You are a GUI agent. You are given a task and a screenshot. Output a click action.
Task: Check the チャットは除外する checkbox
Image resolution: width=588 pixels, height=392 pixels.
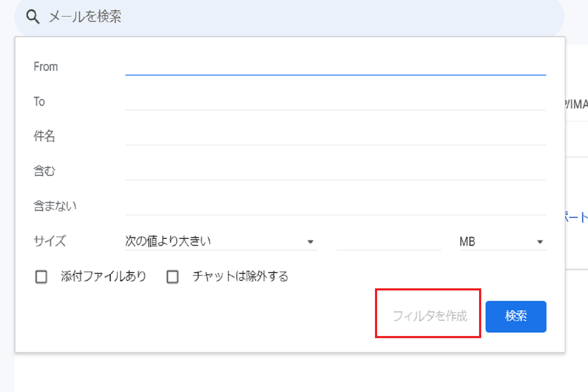coord(173,277)
